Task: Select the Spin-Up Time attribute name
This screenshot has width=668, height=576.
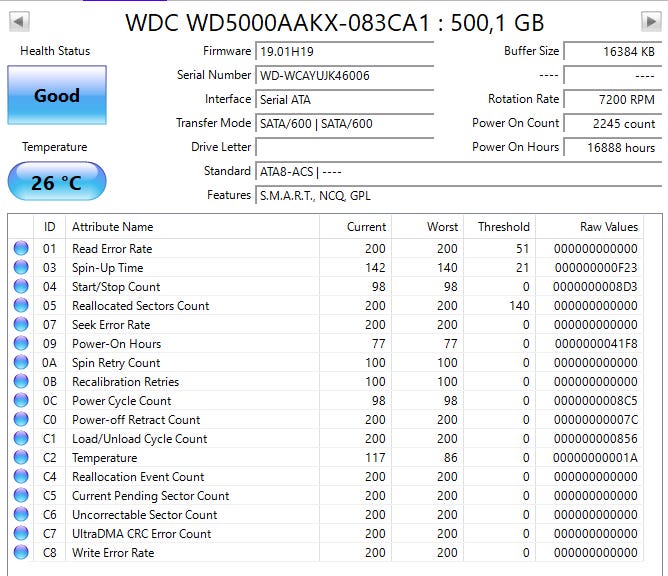Action: point(107,268)
